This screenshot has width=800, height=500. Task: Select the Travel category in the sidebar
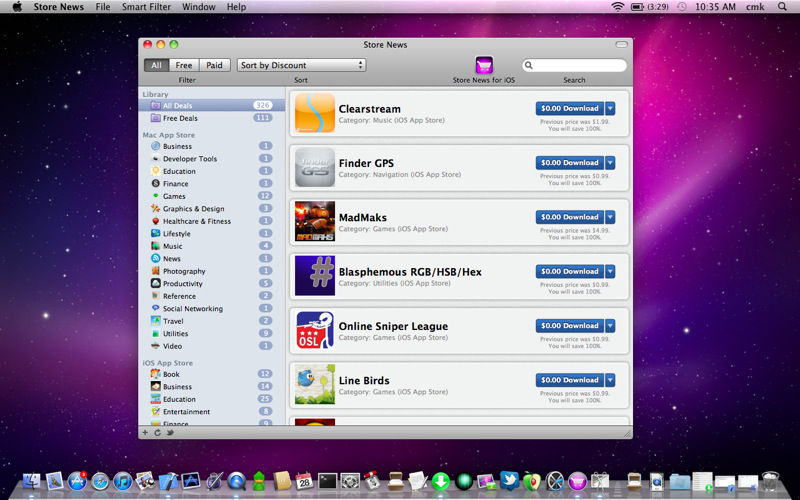click(212, 321)
